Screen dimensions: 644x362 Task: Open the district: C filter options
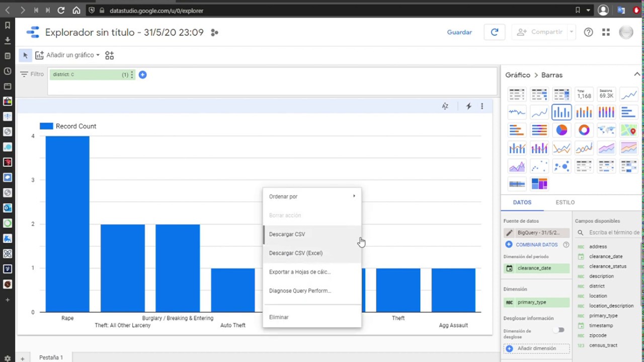pyautogui.click(x=132, y=75)
